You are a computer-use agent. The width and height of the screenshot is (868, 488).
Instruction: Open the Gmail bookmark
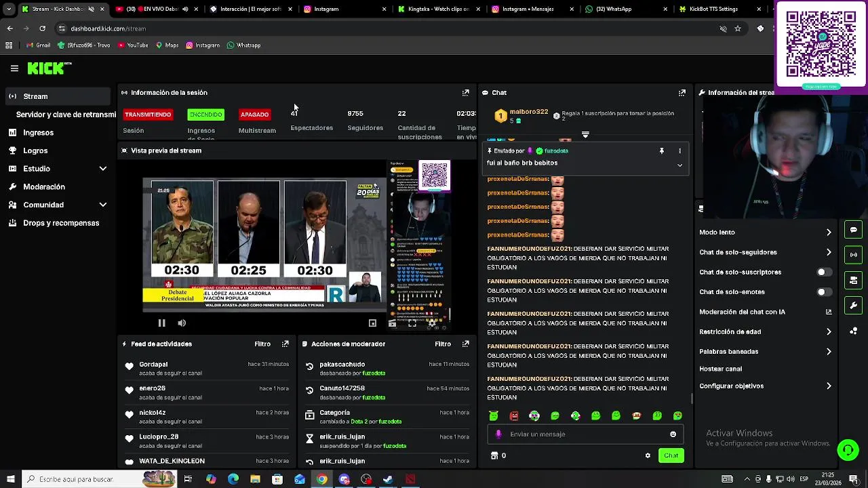pos(38,45)
